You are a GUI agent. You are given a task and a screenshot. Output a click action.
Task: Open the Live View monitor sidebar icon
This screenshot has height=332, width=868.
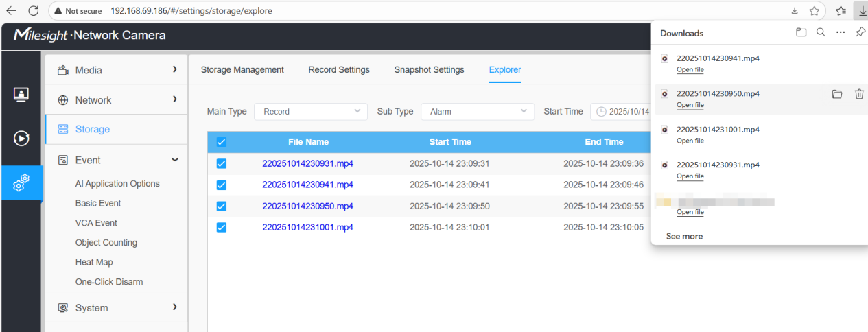(x=21, y=95)
